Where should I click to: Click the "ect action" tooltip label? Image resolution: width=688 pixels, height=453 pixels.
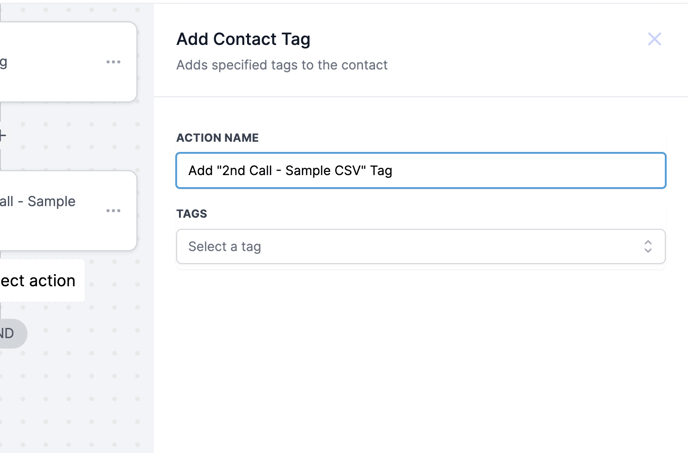(x=38, y=281)
